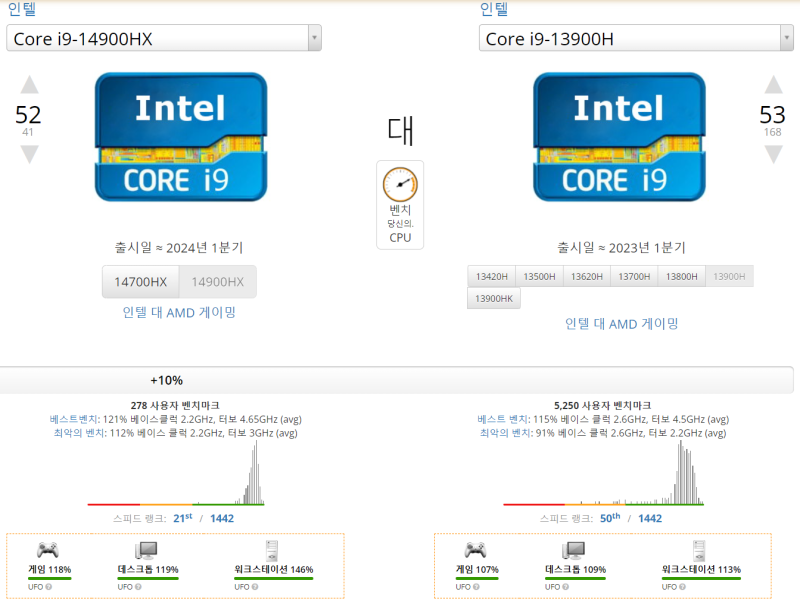
Task: Click the 278 사용자 벤치마크 heading
Action: (x=175, y=406)
